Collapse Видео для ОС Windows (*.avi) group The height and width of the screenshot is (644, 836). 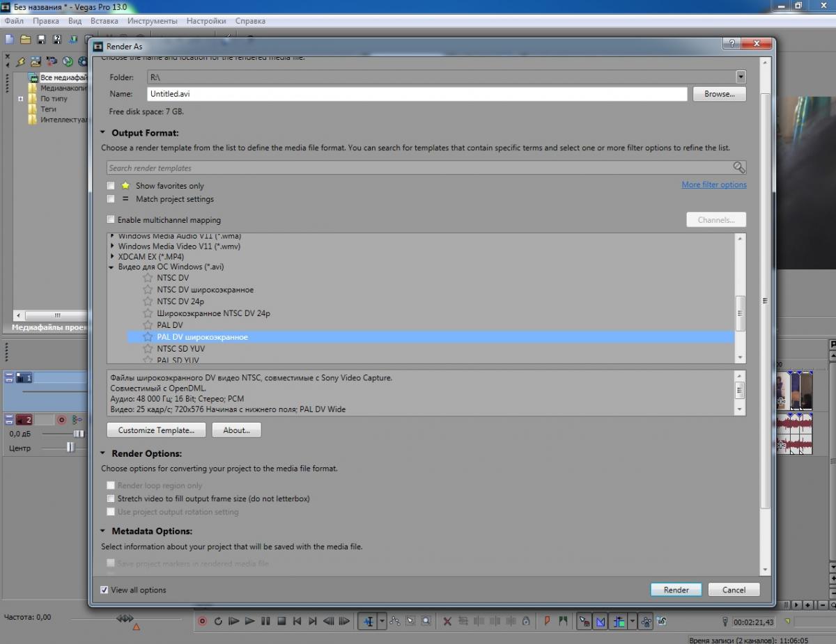[x=112, y=267]
